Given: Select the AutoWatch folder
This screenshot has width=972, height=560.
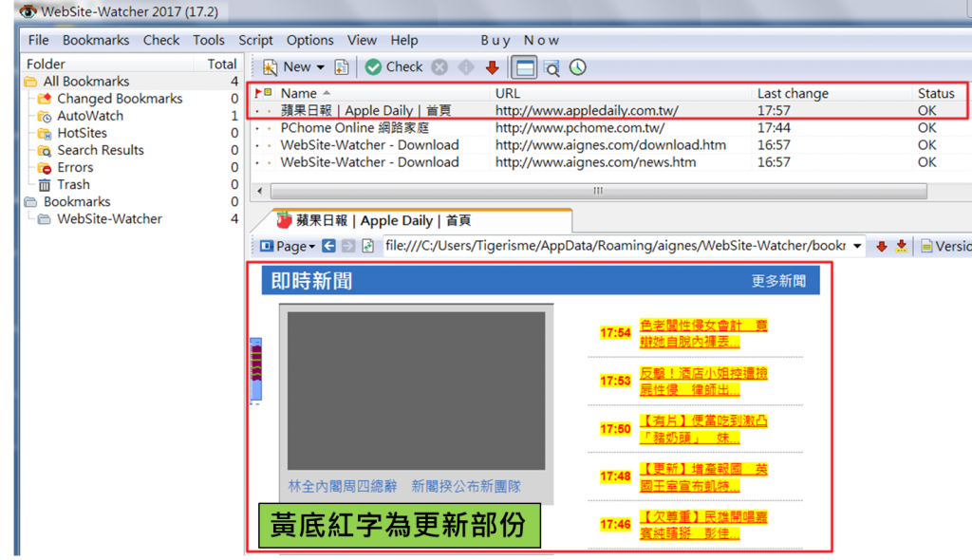Looking at the screenshot, I should point(90,116).
